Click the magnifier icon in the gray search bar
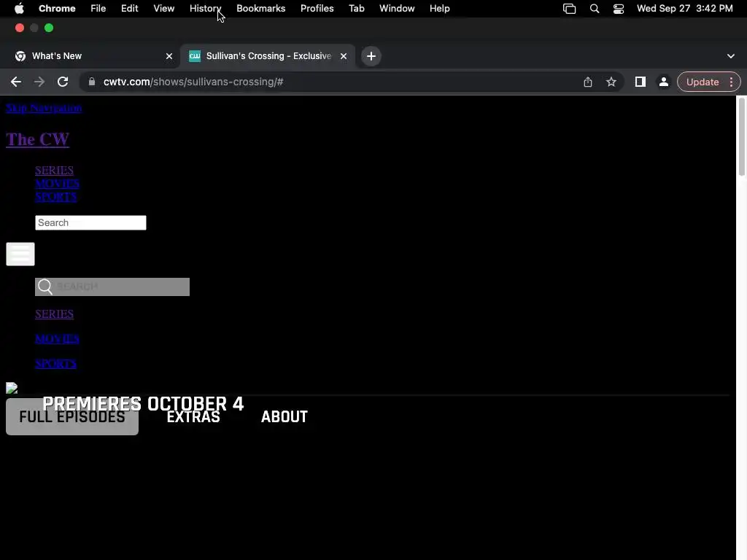 (x=45, y=287)
